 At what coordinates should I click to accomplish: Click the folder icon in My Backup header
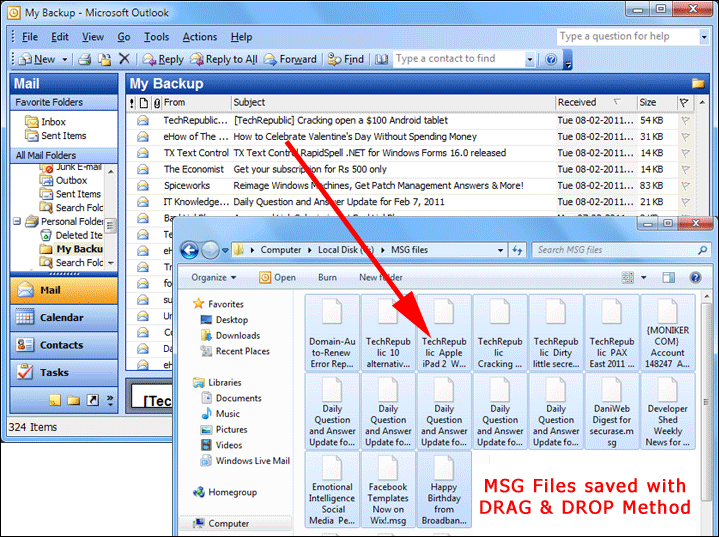(x=698, y=83)
